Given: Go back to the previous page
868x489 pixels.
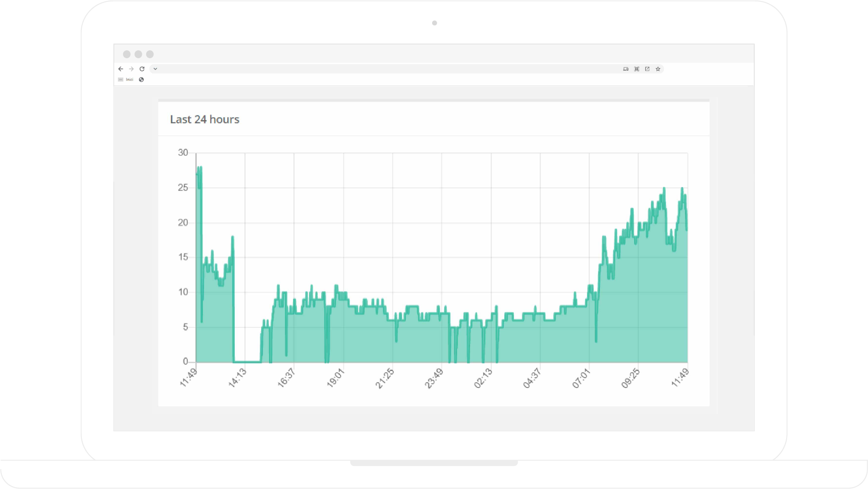Looking at the screenshot, I should pyautogui.click(x=121, y=69).
